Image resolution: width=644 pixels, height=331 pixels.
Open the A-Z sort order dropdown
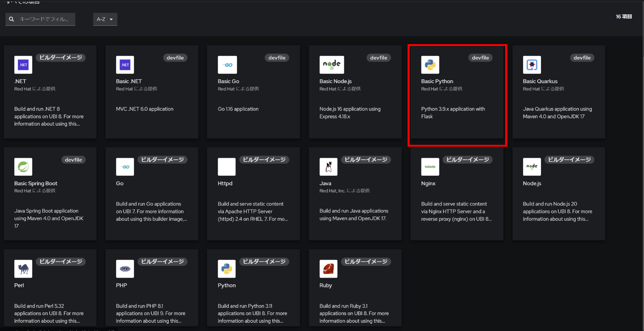[x=105, y=19]
